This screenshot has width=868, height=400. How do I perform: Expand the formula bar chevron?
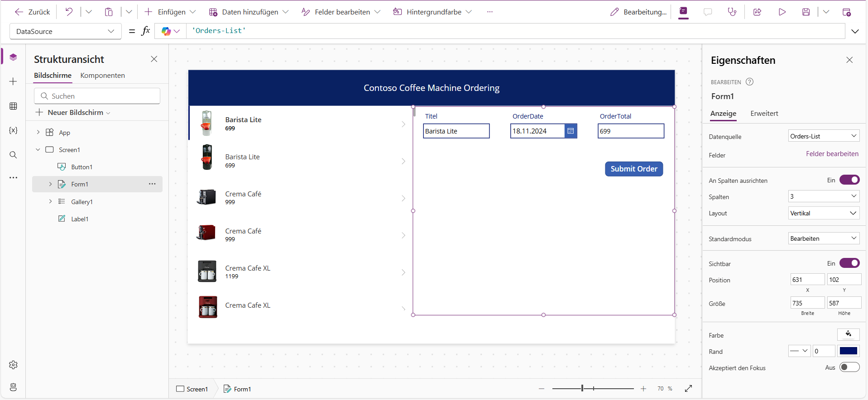(855, 31)
